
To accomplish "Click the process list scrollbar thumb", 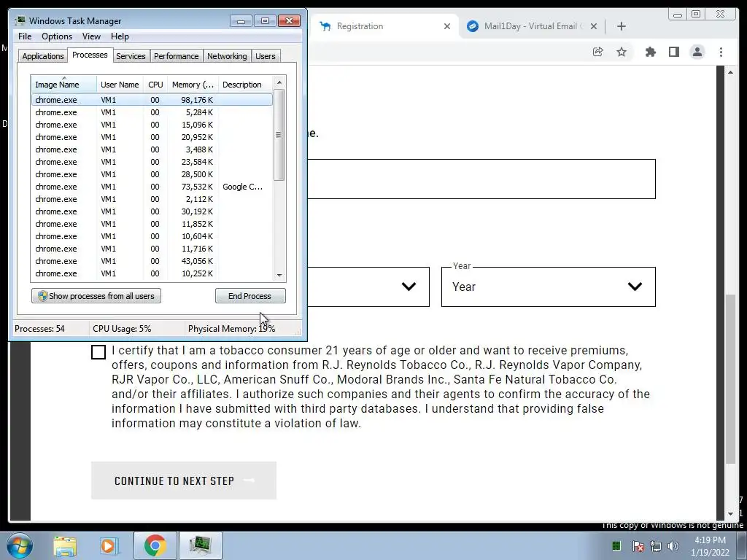I will click(x=279, y=135).
